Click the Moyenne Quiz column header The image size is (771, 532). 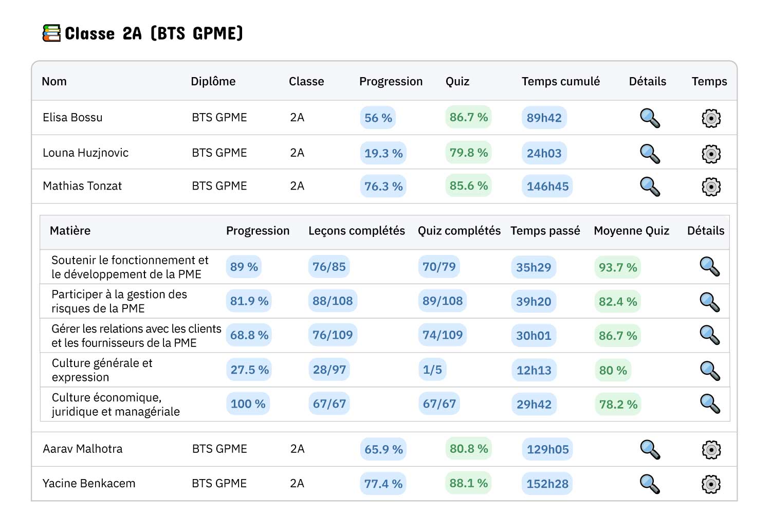(631, 231)
